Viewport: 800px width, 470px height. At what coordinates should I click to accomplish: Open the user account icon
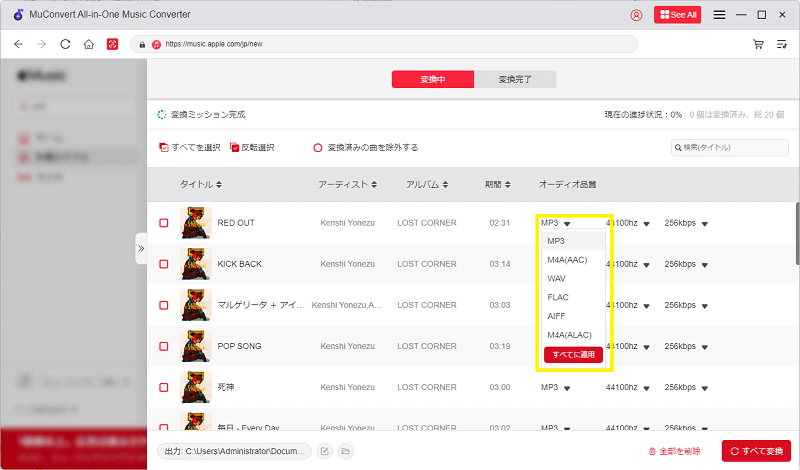[x=636, y=15]
